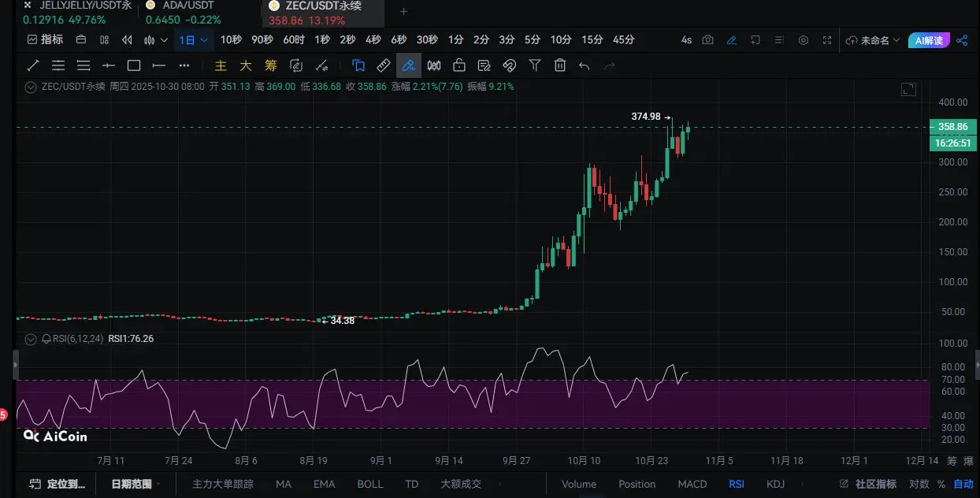980x498 pixels.
Task: Click the 358.86 current price label
Action: pyautogui.click(x=953, y=127)
